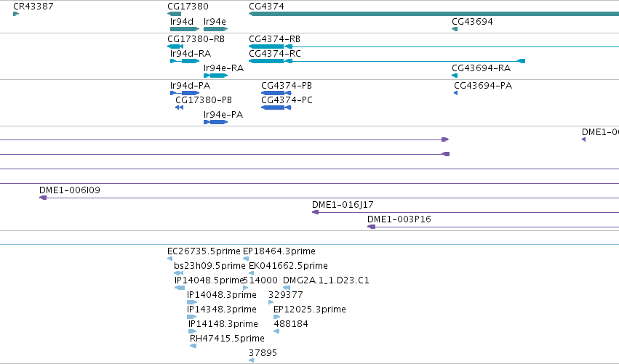Click the EP12025.3prime EST label
The width and height of the screenshot is (619, 364).
click(x=310, y=310)
